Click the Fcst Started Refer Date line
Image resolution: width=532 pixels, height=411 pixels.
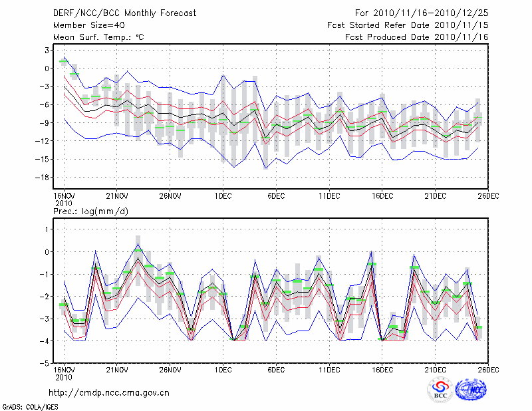408,25
